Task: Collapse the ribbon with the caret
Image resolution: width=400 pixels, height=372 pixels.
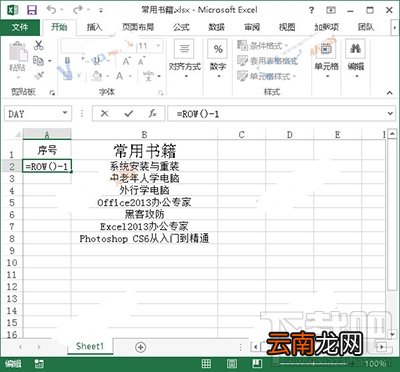Action: (389, 93)
